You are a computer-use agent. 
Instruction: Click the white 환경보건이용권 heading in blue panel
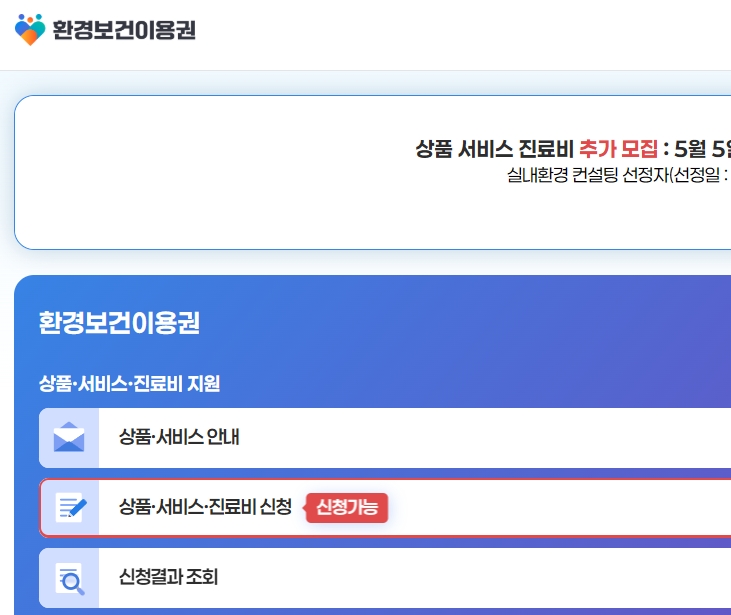click(x=119, y=323)
